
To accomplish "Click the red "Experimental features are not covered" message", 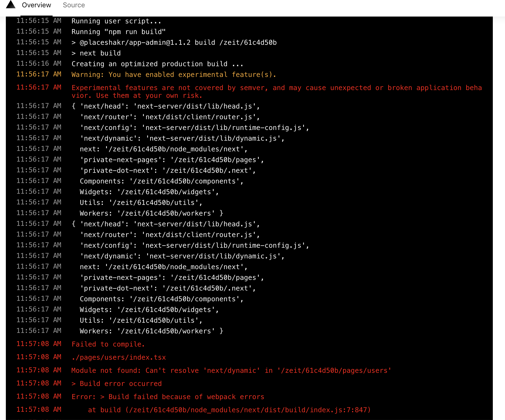I will (x=277, y=92).
